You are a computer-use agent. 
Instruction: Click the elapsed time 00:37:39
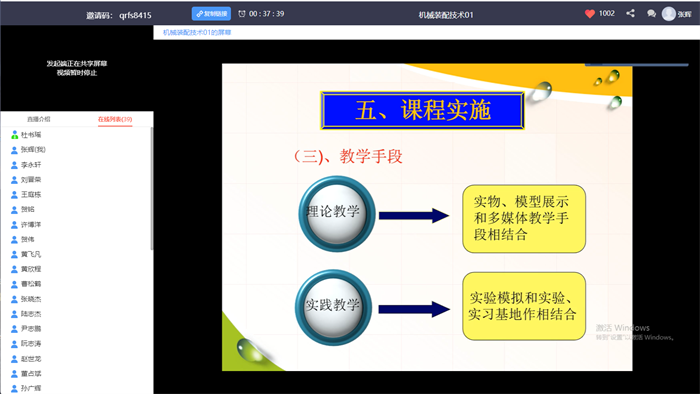point(267,14)
